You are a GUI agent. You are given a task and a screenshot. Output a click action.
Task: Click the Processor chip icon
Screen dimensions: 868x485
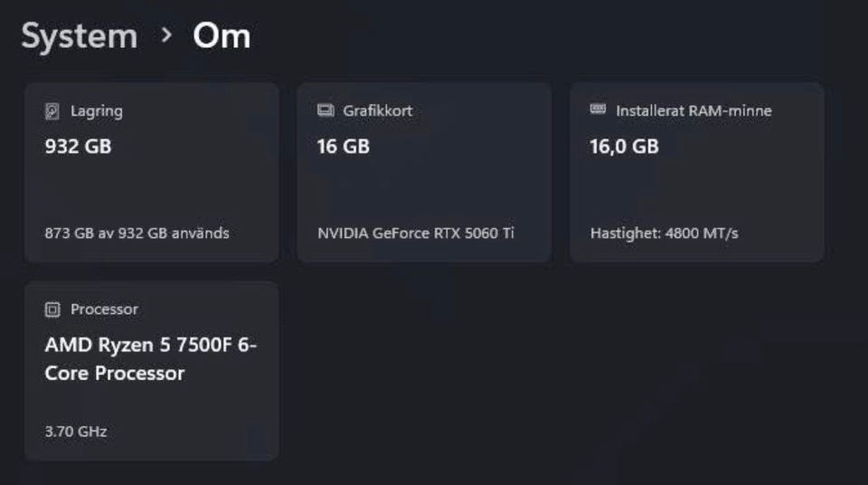tap(52, 309)
